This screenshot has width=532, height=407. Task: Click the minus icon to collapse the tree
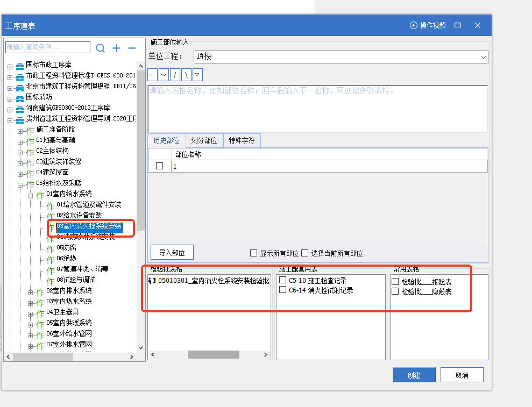[132, 48]
